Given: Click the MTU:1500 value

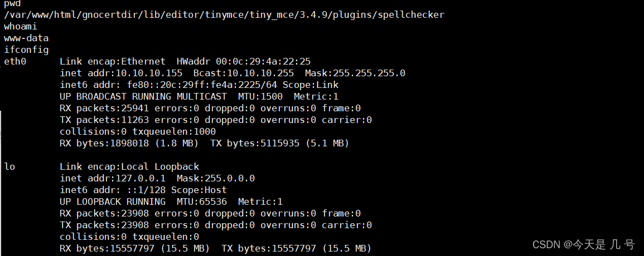Looking at the screenshot, I should 260,96.
